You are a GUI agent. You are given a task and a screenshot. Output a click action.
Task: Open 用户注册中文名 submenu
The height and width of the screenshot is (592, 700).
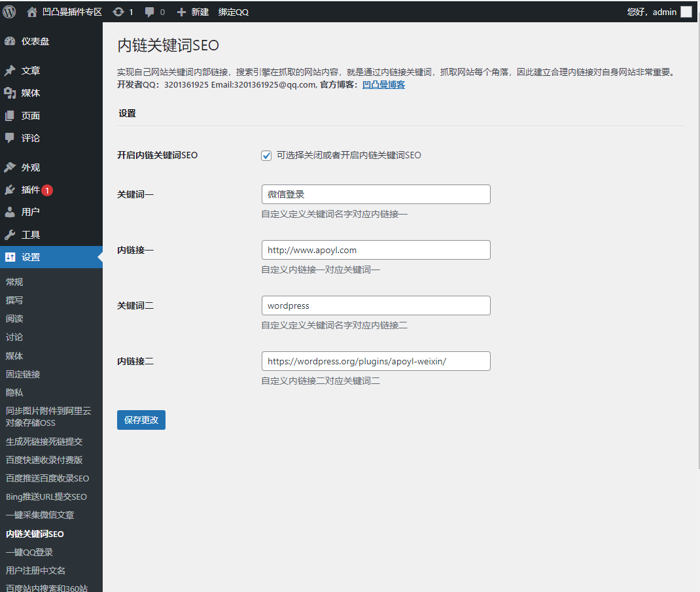pos(35,570)
